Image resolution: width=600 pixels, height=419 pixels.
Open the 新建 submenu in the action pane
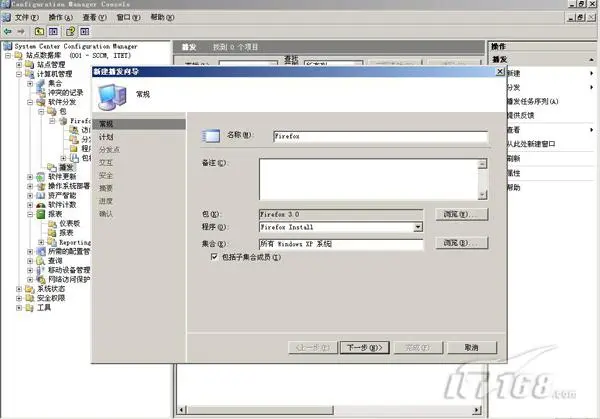click(x=549, y=73)
